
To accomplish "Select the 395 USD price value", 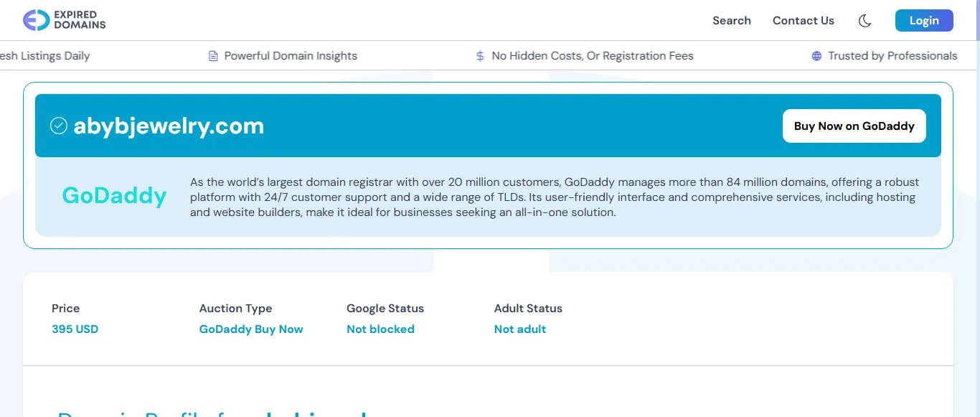I will tap(75, 329).
